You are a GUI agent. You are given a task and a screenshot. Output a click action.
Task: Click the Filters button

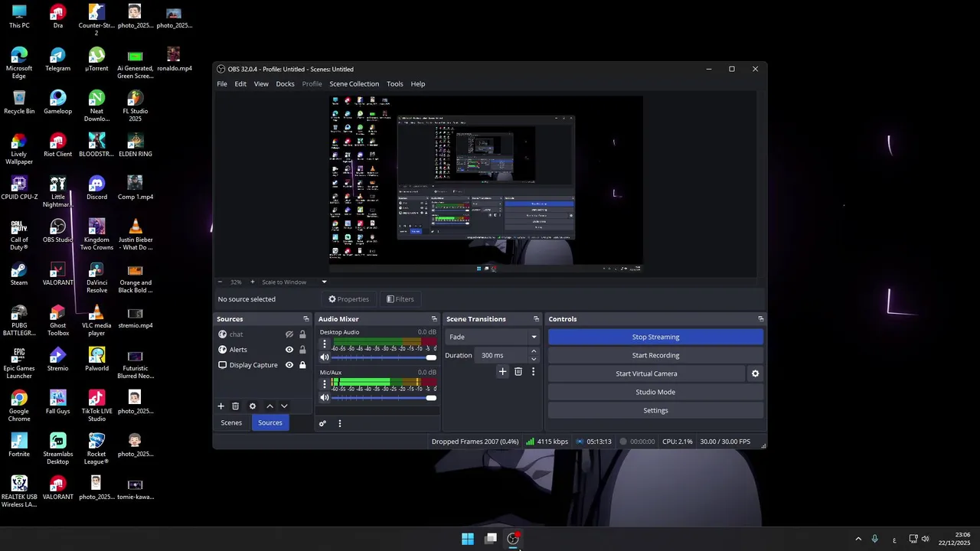pyautogui.click(x=400, y=299)
